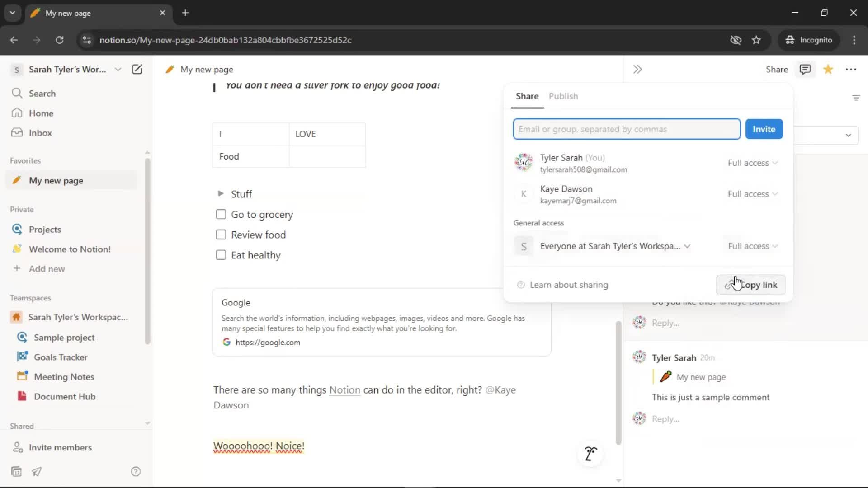This screenshot has width=868, height=488.
Task: Open Document Hub page
Action: click(x=65, y=397)
